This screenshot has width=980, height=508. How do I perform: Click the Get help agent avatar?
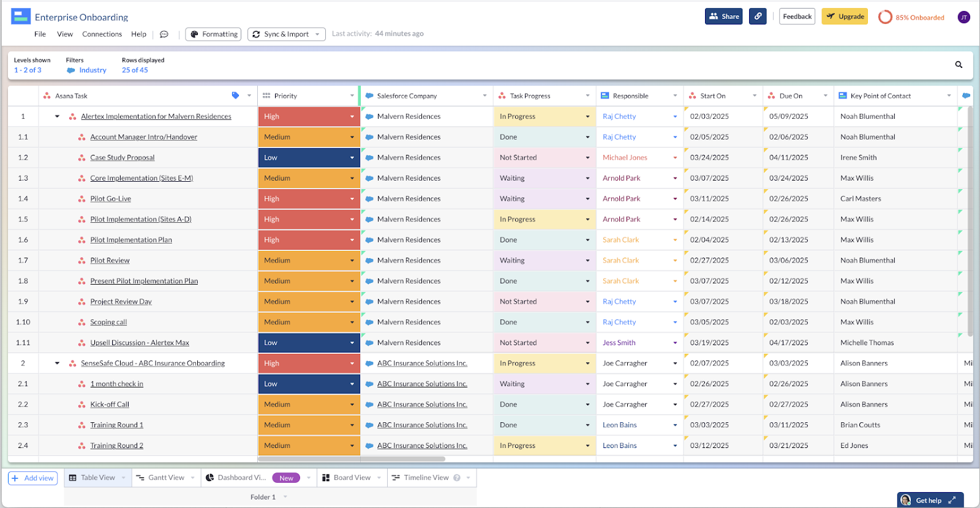[x=906, y=501]
